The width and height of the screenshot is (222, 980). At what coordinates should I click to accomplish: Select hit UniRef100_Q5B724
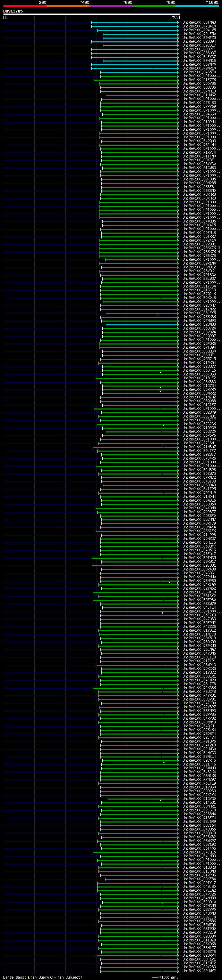pos(199,328)
